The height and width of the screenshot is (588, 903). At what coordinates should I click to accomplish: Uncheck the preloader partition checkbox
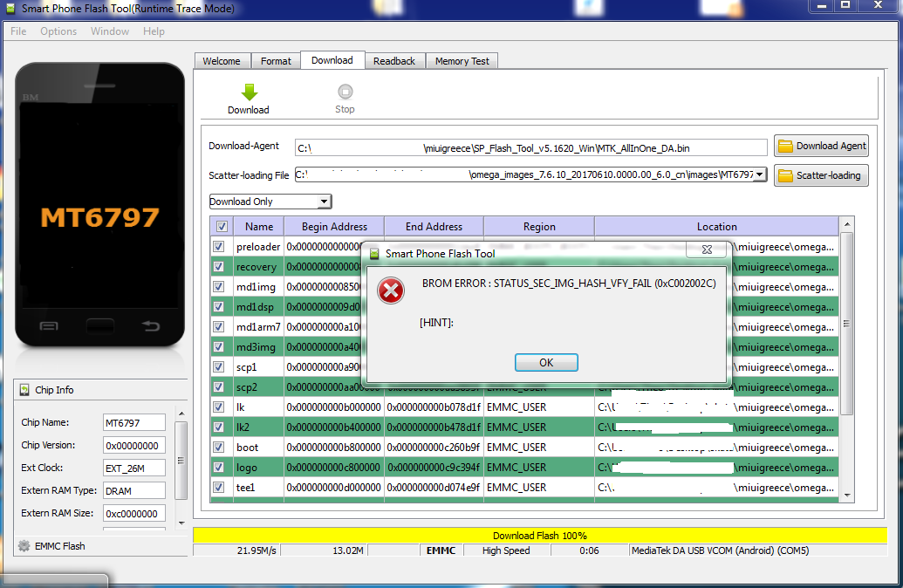click(x=219, y=247)
